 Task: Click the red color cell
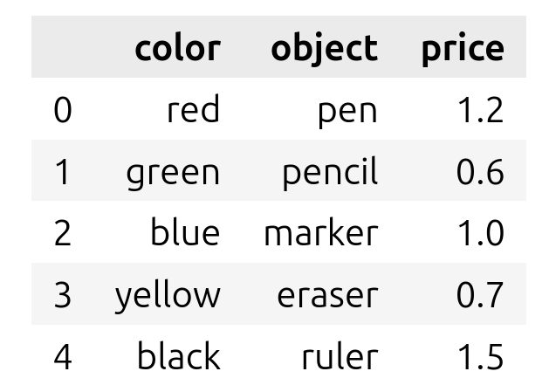click(x=194, y=110)
